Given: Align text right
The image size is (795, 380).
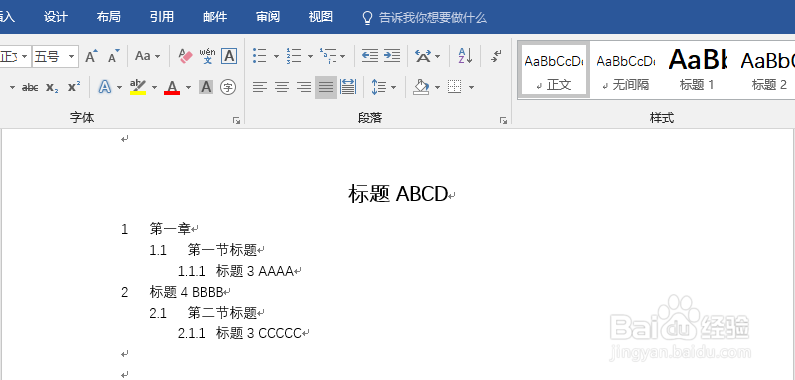Looking at the screenshot, I should [x=304, y=87].
